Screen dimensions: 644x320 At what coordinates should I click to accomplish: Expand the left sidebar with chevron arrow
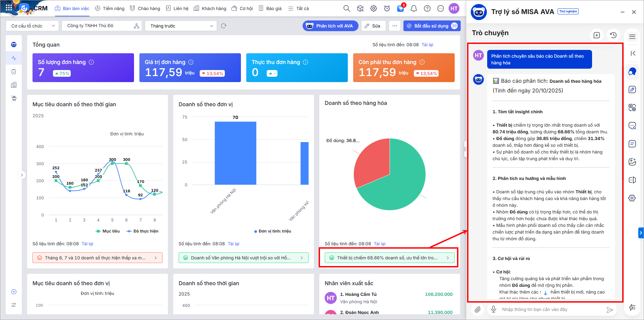pos(22,175)
